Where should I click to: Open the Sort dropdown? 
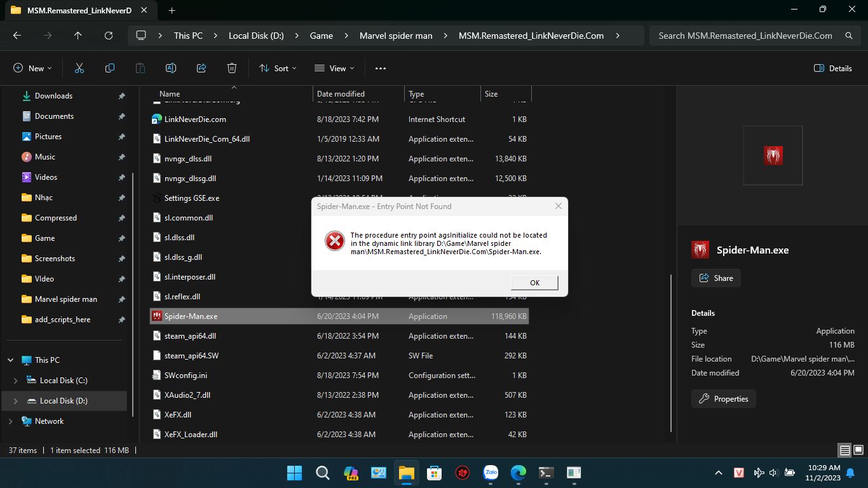[x=278, y=68]
